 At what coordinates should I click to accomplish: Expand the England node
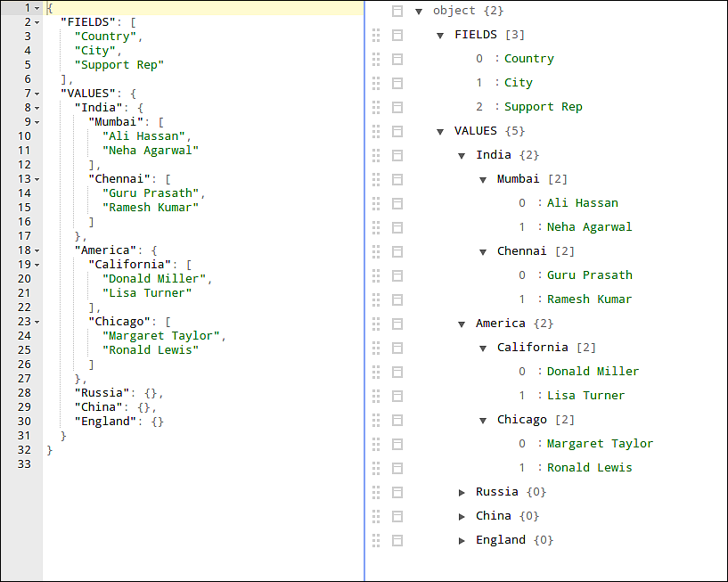click(x=462, y=539)
